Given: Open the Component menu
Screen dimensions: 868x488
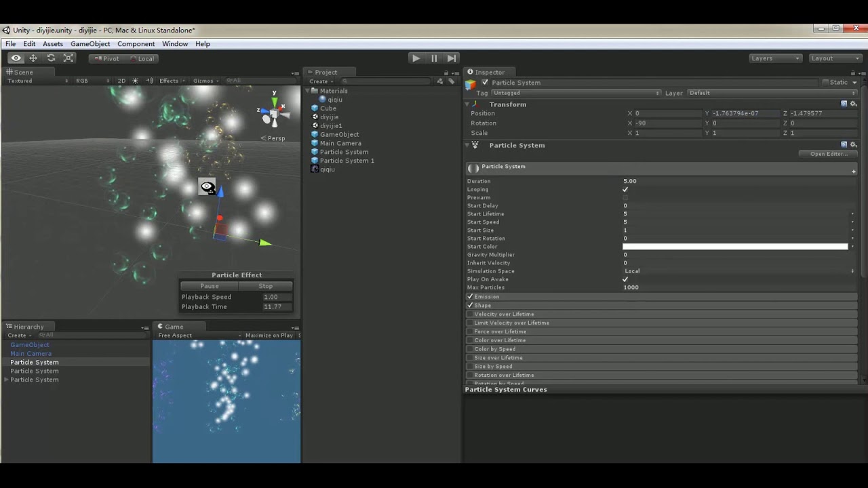Looking at the screenshot, I should [x=136, y=44].
